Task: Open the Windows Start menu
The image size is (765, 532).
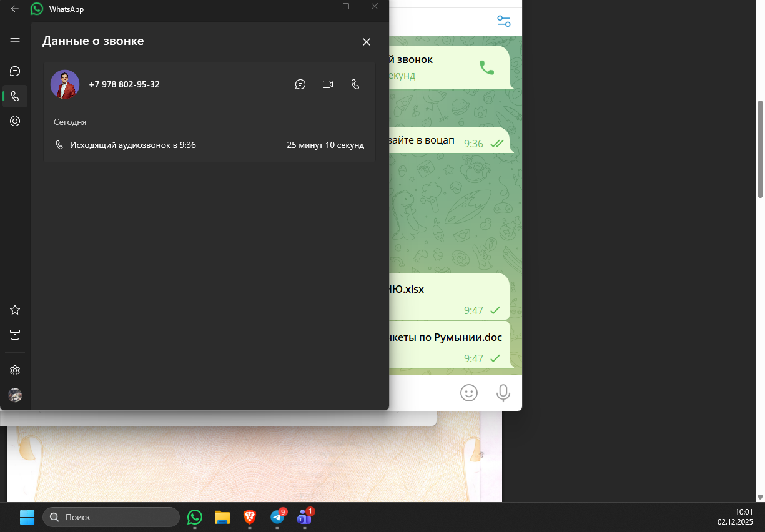Action: (x=27, y=517)
